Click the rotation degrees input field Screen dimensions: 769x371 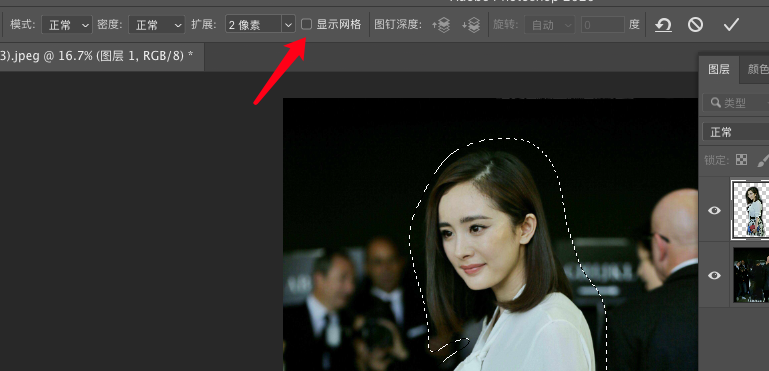603,25
